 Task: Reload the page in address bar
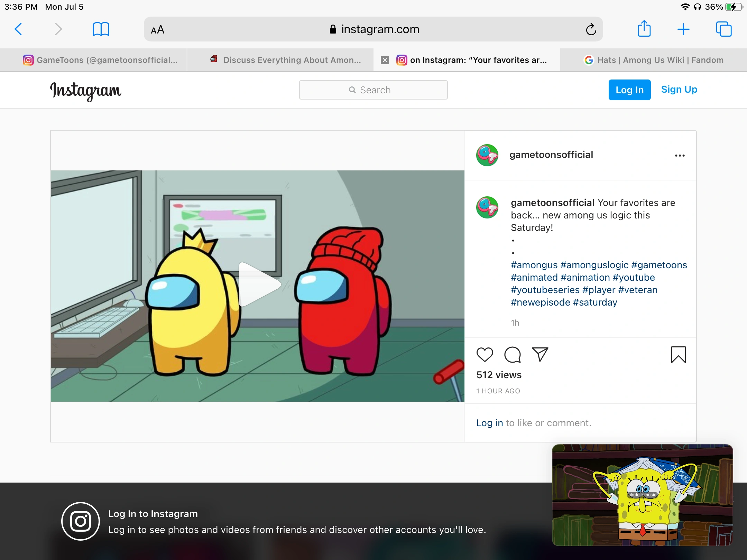click(591, 29)
